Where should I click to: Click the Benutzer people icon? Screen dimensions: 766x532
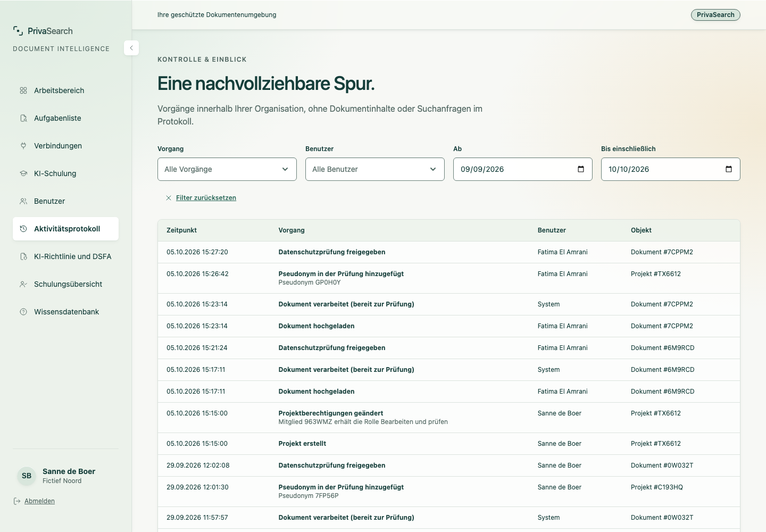23,201
